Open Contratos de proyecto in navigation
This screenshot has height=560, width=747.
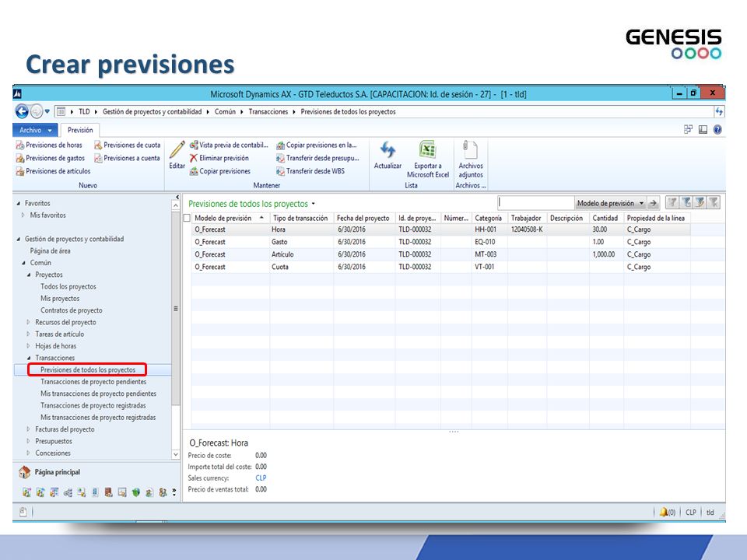pos(71,310)
